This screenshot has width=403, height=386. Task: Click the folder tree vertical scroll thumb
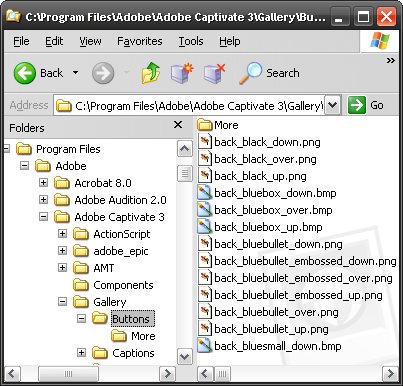coord(185,173)
